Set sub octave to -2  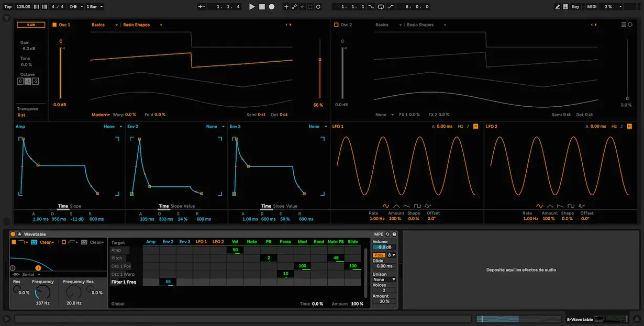pos(36,81)
